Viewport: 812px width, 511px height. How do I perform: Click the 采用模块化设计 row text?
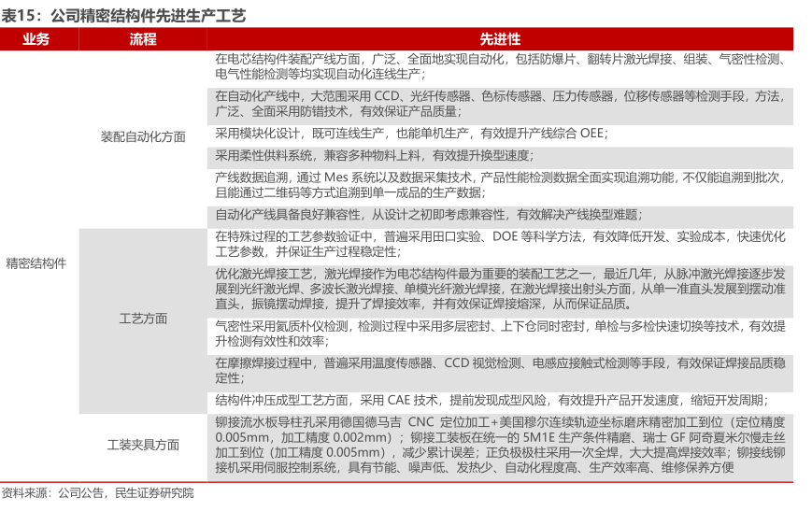point(411,133)
